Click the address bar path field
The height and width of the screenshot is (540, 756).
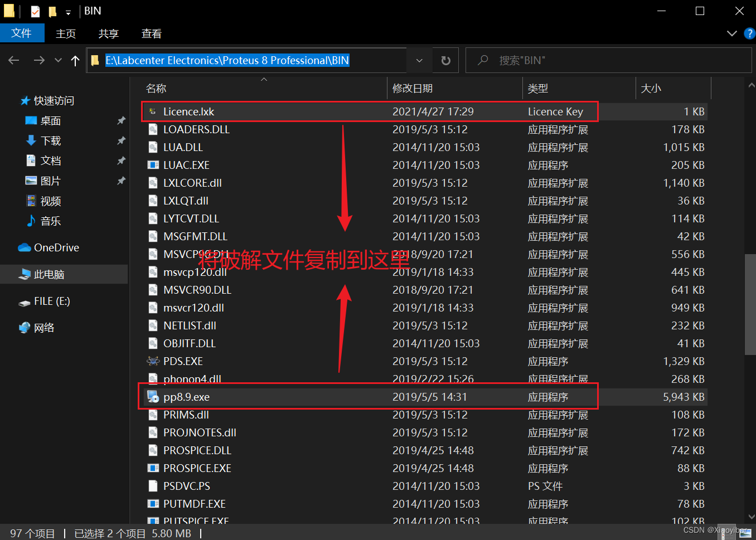pos(247,60)
